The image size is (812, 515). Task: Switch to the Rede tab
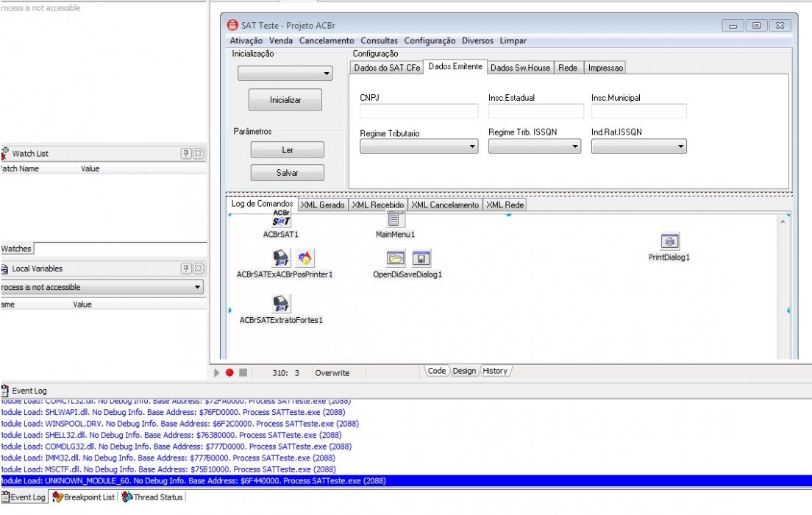coord(568,68)
